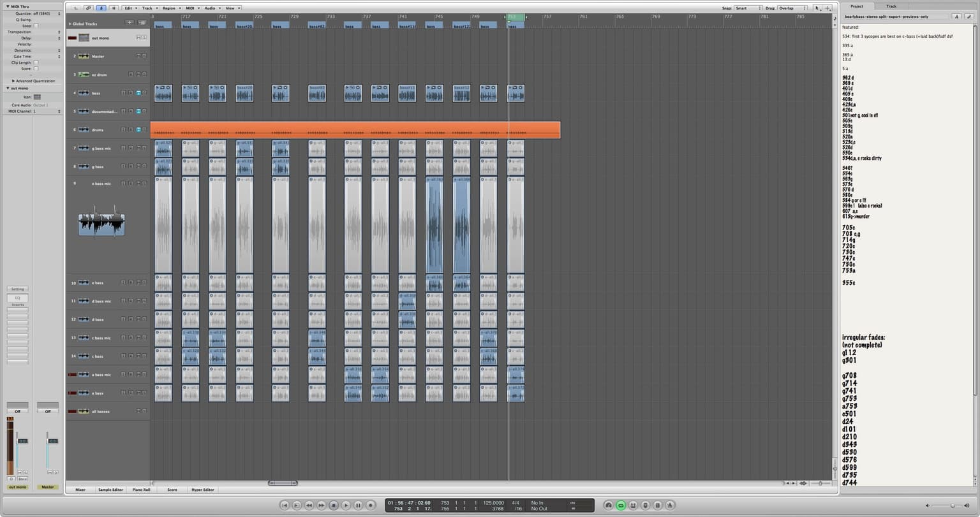
Task: Open the Track menu in Arrange toolbar
Action: tap(149, 8)
